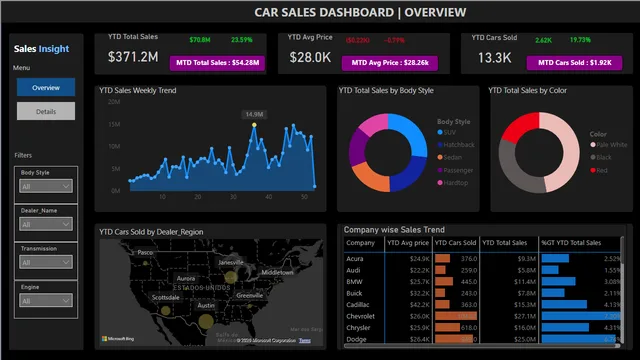
Task: Select the Chrysler row in company table
Action: [x=482, y=328]
